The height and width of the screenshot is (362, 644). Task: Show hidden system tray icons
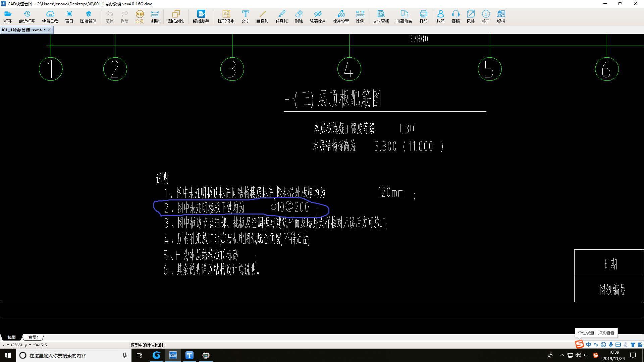(562, 355)
